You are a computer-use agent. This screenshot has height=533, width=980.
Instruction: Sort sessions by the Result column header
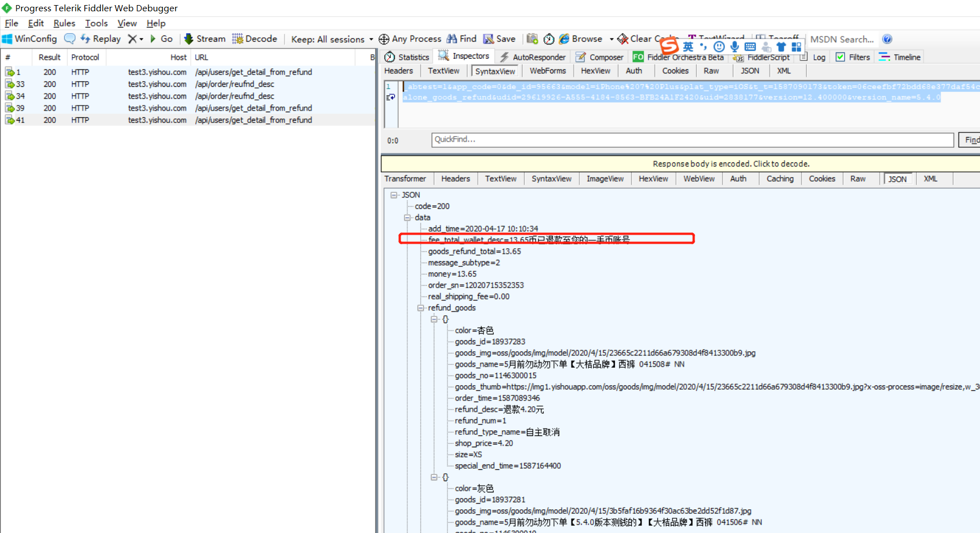point(50,58)
